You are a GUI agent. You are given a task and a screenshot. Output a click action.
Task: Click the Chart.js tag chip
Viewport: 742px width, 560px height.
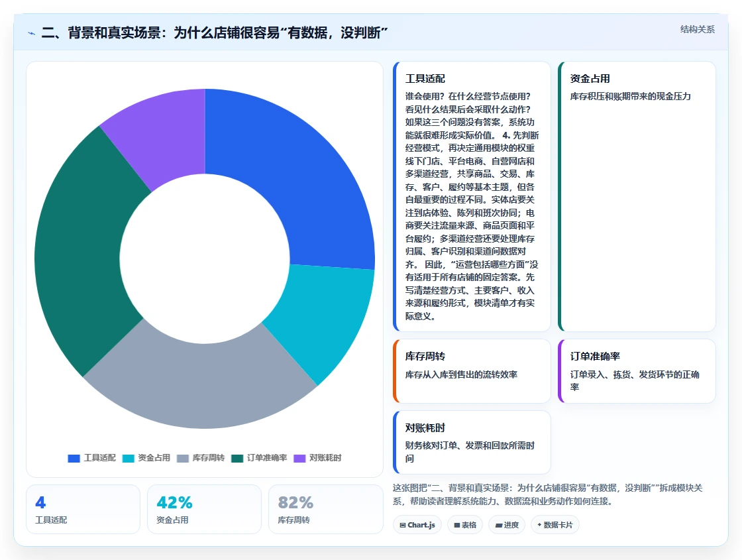[417, 525]
